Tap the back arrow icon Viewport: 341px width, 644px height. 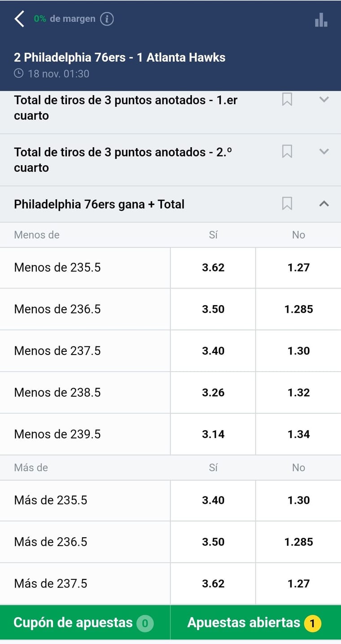click(19, 19)
